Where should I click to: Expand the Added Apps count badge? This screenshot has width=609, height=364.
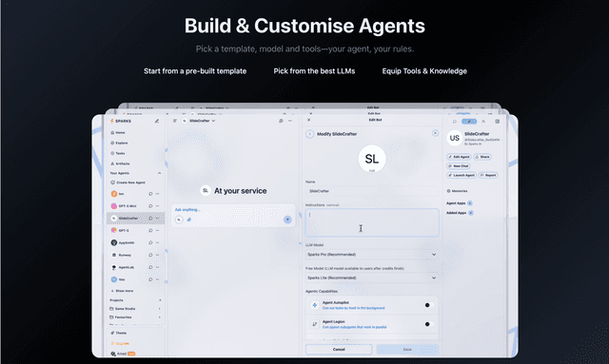(471, 213)
